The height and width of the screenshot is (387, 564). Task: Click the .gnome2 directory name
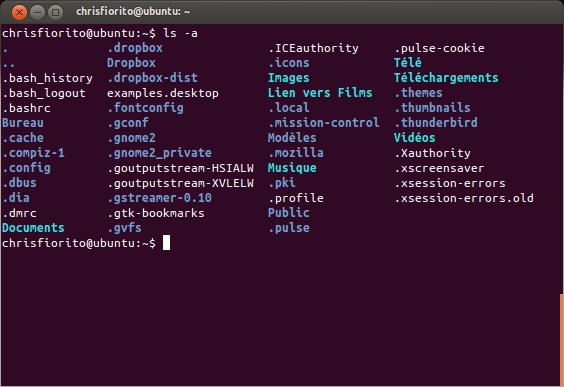tap(131, 138)
